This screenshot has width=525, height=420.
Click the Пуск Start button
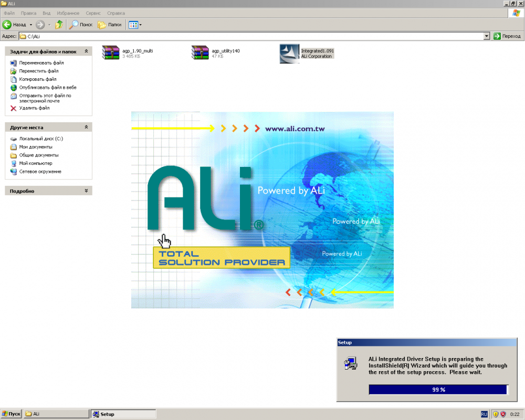coord(11,414)
